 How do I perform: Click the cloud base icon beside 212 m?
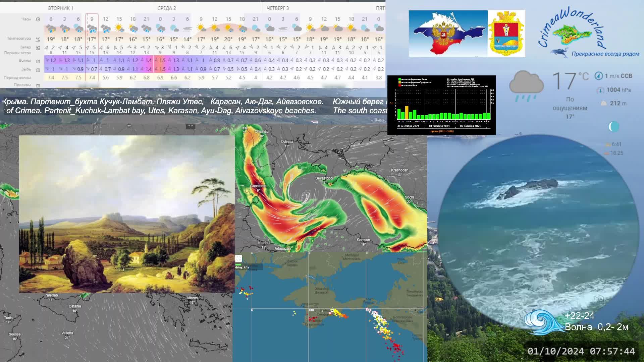(x=604, y=104)
